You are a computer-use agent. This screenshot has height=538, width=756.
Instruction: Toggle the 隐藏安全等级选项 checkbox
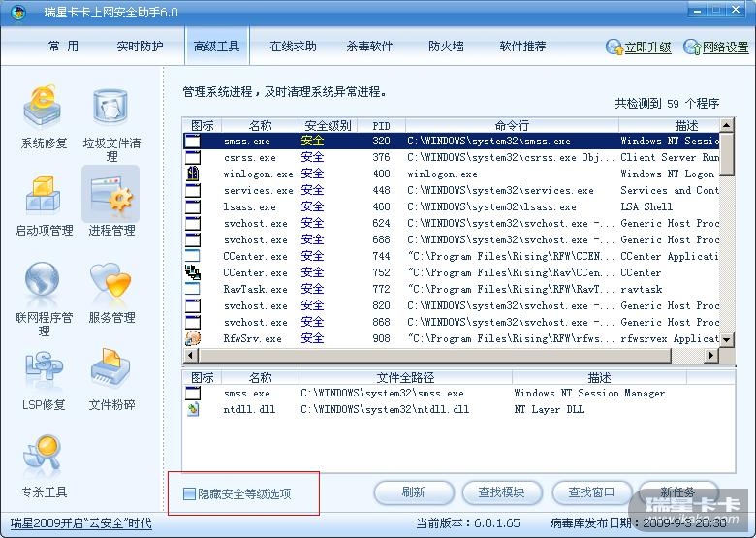tap(189, 493)
